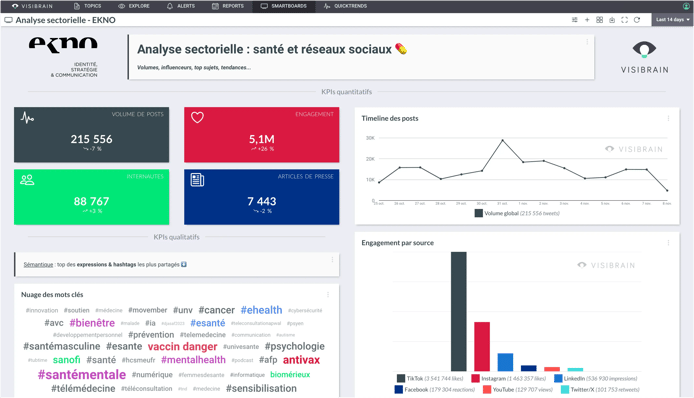Image resolution: width=694 pixels, height=398 pixels.
Task: Go to the Explore section
Action: click(134, 6)
